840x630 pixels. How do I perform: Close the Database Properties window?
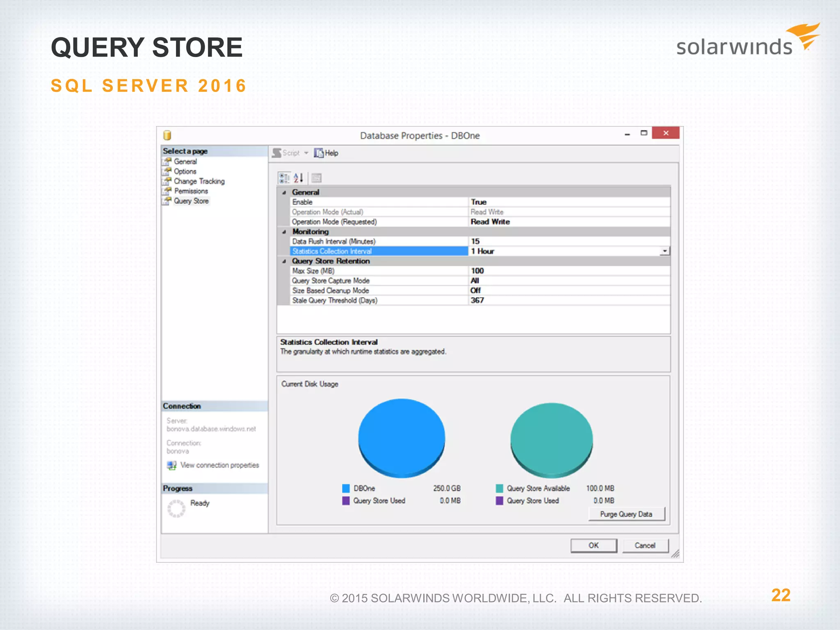(x=665, y=133)
